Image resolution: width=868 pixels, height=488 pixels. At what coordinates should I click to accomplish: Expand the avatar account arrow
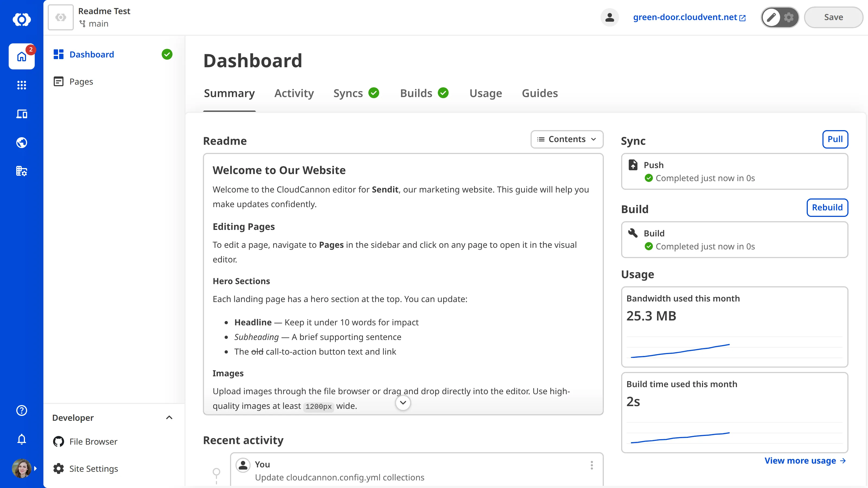[35, 468]
